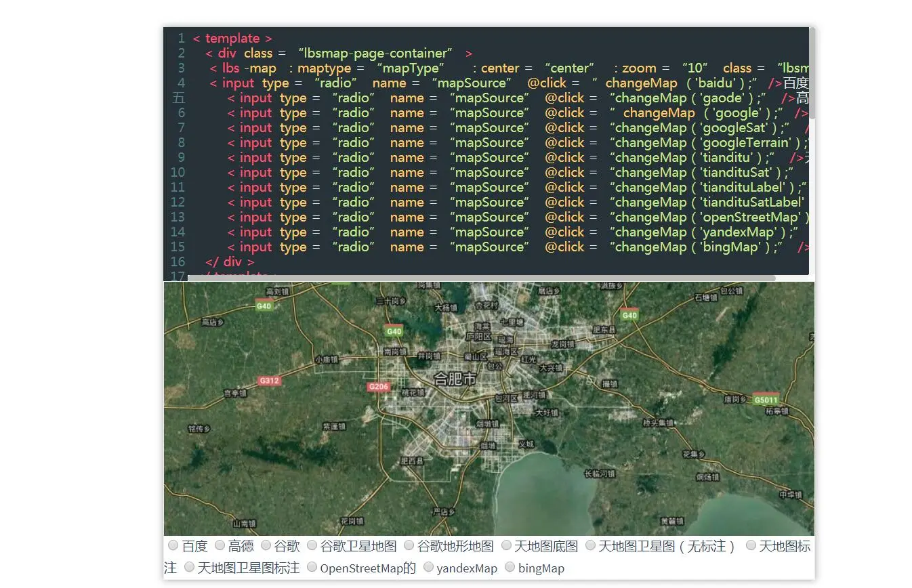Click the 石塘镇 map label
Screen dimensions: 912x588
(706, 297)
